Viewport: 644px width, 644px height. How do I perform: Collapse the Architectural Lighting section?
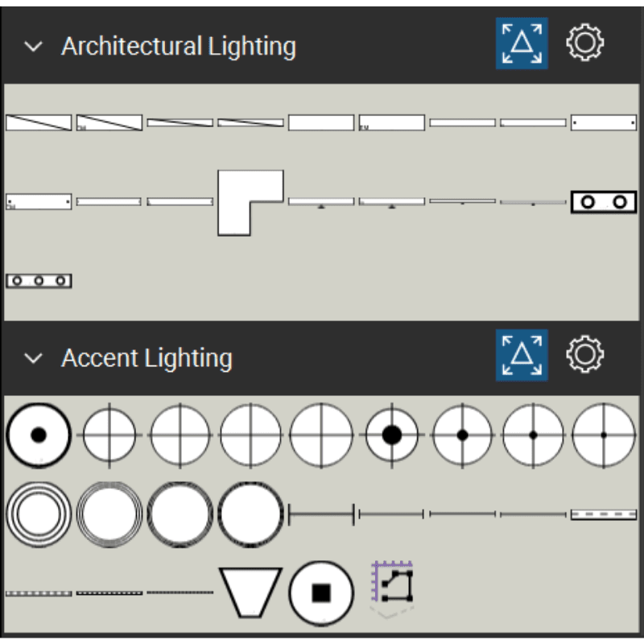tap(33, 47)
